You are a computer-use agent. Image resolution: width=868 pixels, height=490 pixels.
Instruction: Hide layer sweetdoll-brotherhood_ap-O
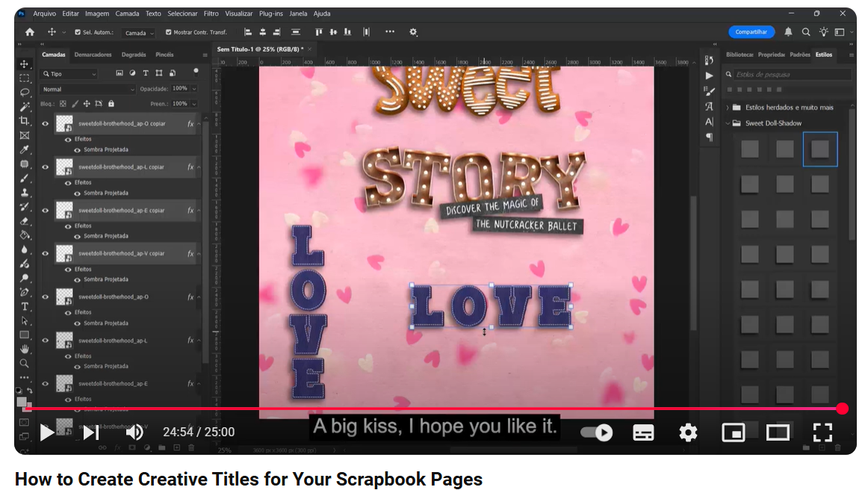coord(46,297)
